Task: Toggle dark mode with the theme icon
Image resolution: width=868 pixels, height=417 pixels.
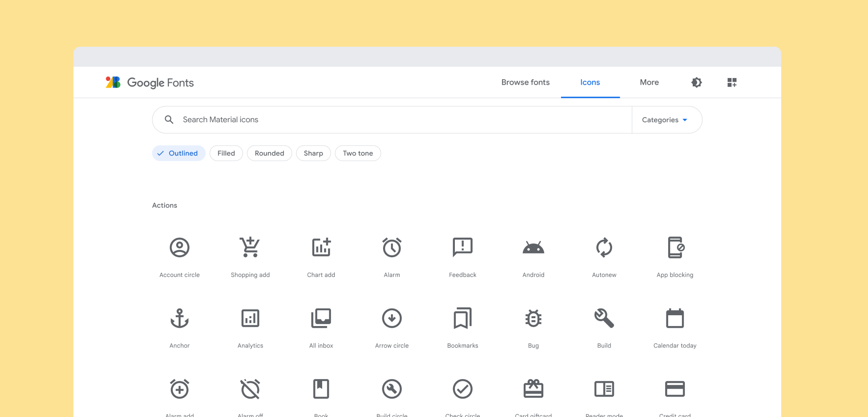Action: pyautogui.click(x=696, y=82)
